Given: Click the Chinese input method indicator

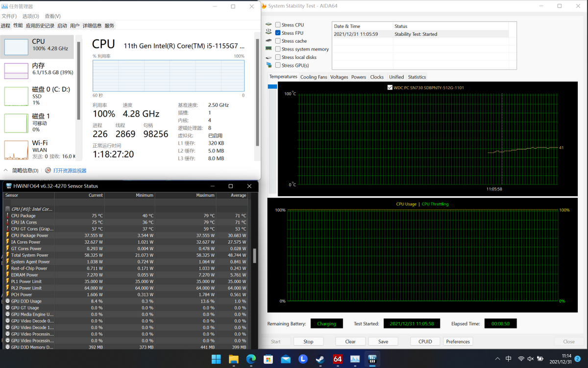Looking at the screenshot, I should [509, 359].
